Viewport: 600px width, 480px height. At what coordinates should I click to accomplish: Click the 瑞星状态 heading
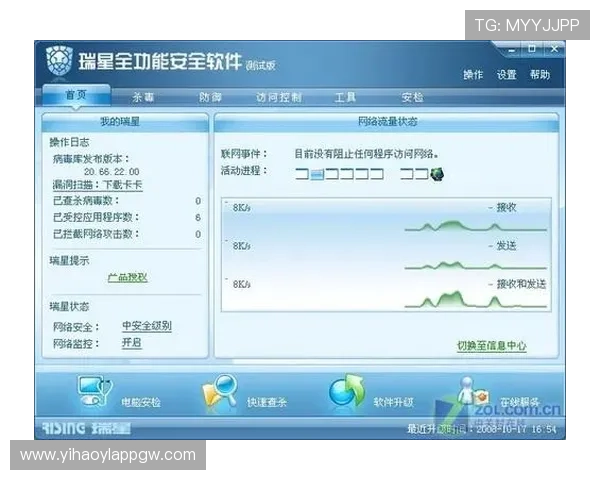(69, 307)
